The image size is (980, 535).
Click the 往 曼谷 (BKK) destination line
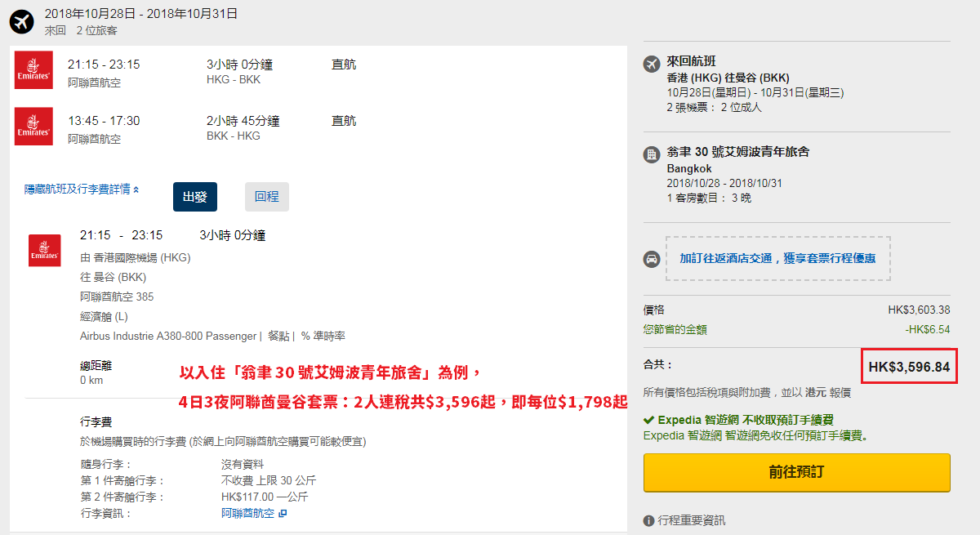[x=113, y=277]
